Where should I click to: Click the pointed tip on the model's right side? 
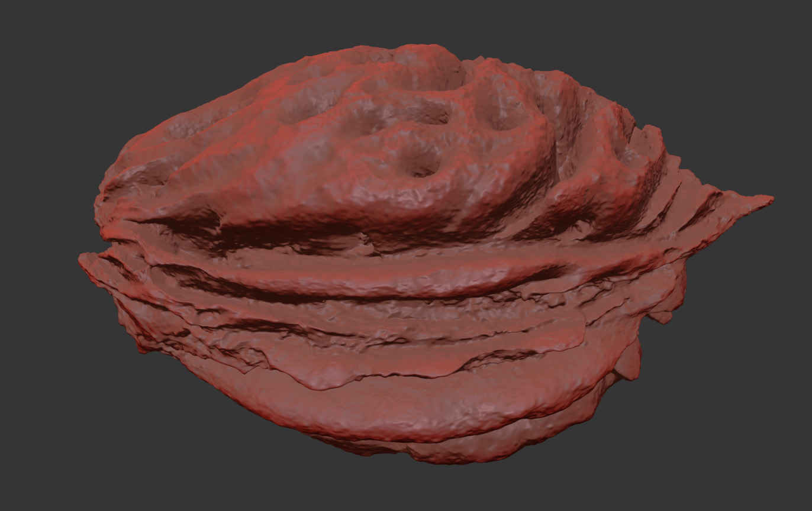tap(765, 200)
